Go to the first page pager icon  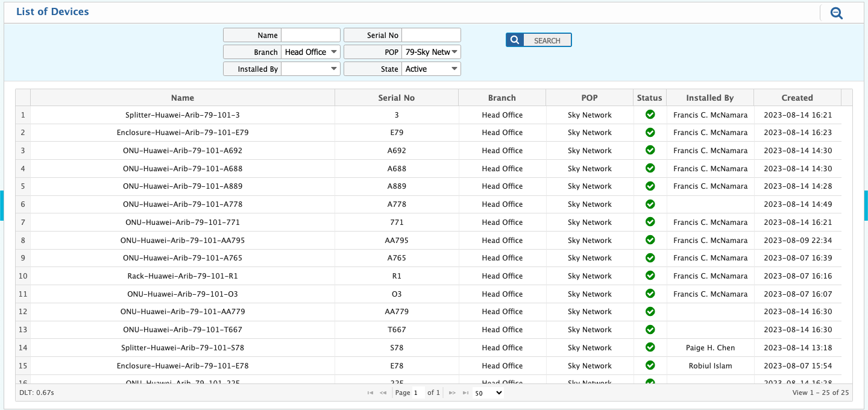tap(370, 393)
